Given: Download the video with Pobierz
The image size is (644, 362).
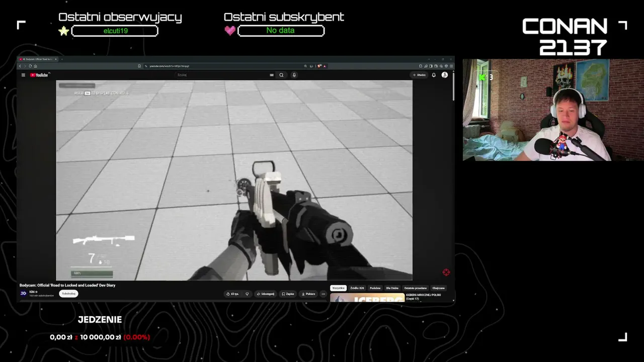Looking at the screenshot, I should pos(308,294).
